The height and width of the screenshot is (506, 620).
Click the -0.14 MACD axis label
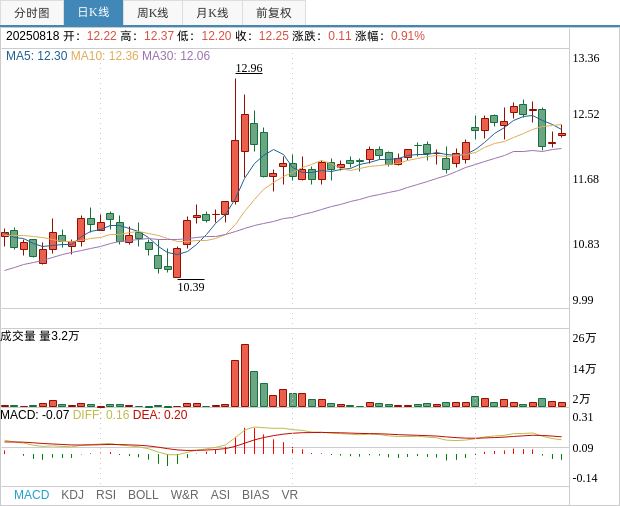pos(585,478)
